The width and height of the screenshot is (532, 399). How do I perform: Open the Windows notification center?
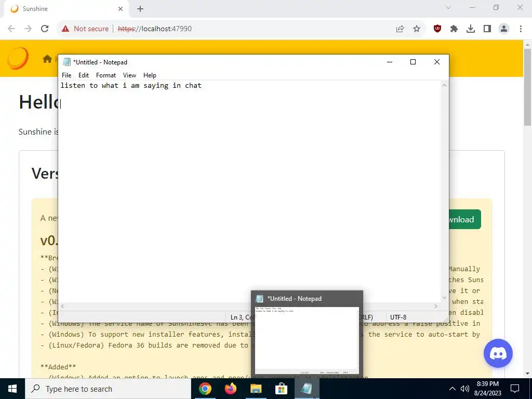[x=515, y=389]
